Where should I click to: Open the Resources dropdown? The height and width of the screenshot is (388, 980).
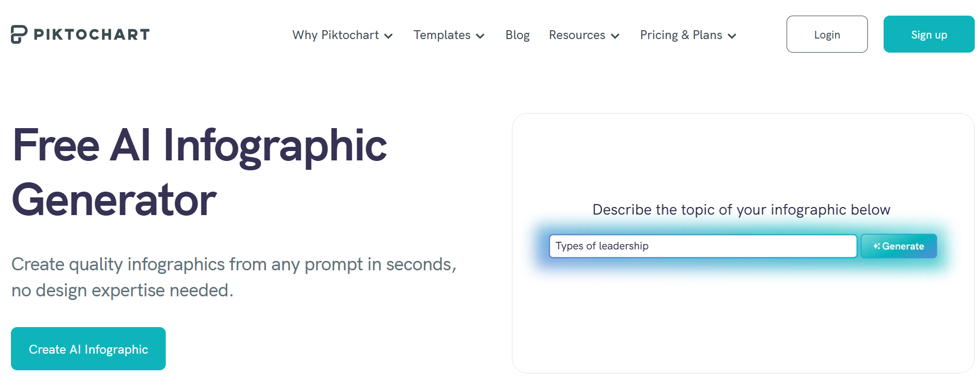(577, 35)
